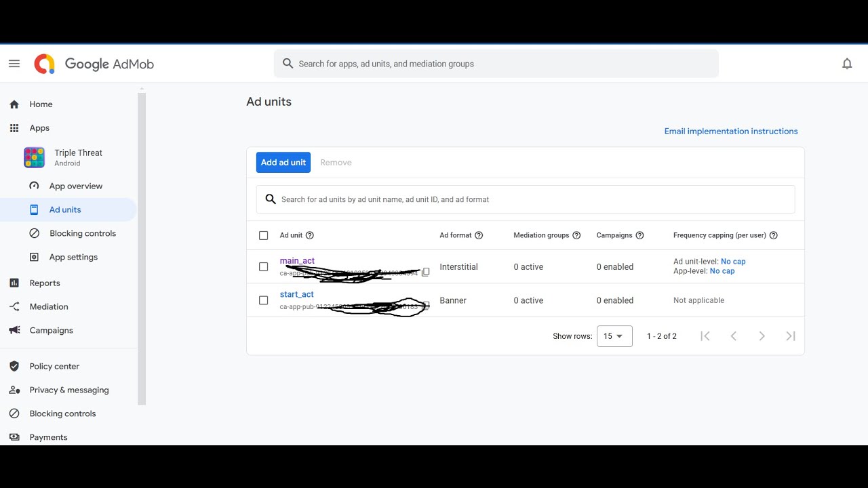Open Privacy & messaging
The height and width of the screenshot is (488, 868).
68,390
